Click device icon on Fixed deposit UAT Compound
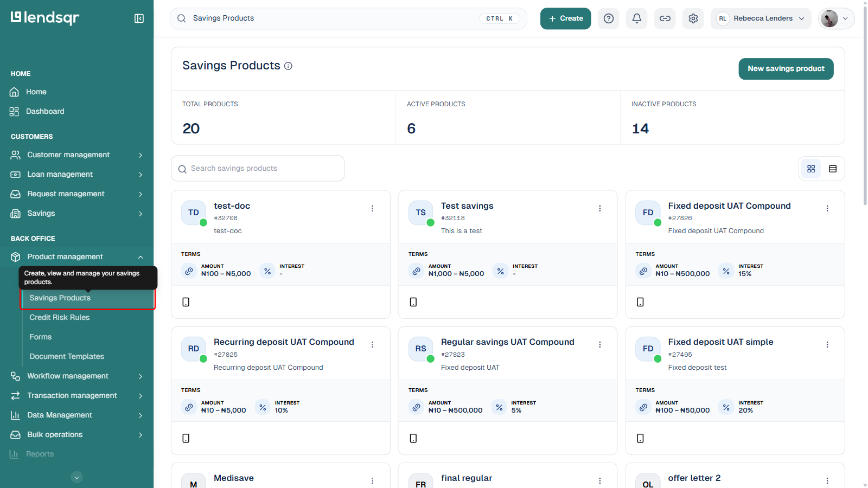The width and height of the screenshot is (868, 488). pos(640,302)
